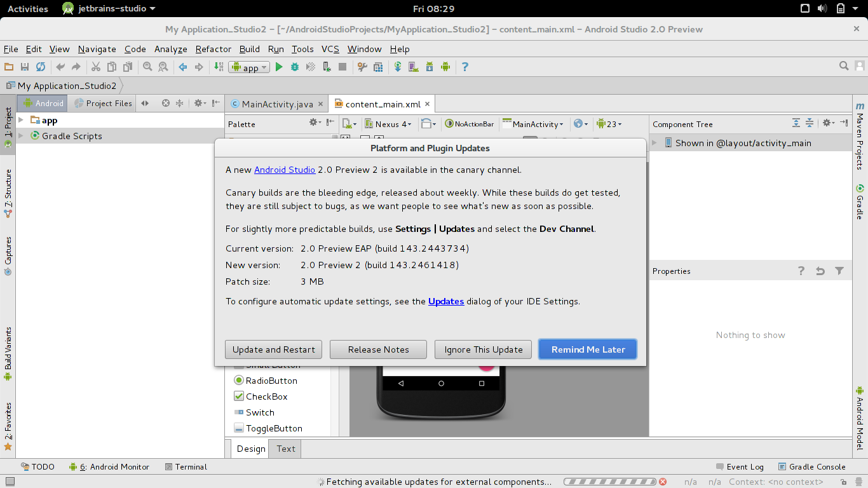This screenshot has height=488, width=868.
Task: Click the status bar progress bar
Action: click(x=610, y=482)
